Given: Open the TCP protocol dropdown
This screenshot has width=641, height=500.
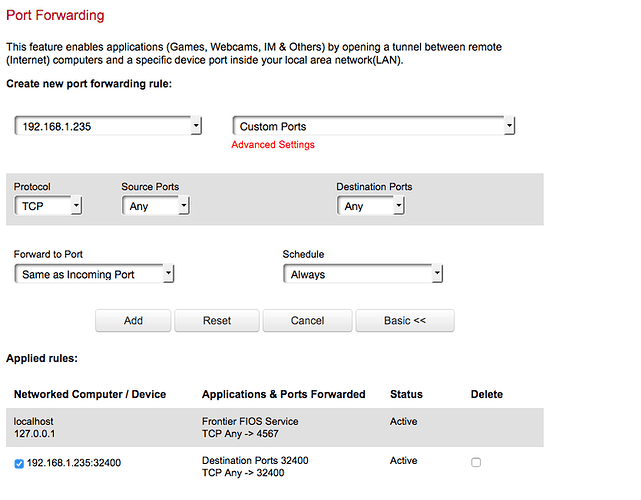Looking at the screenshot, I should tap(48, 206).
